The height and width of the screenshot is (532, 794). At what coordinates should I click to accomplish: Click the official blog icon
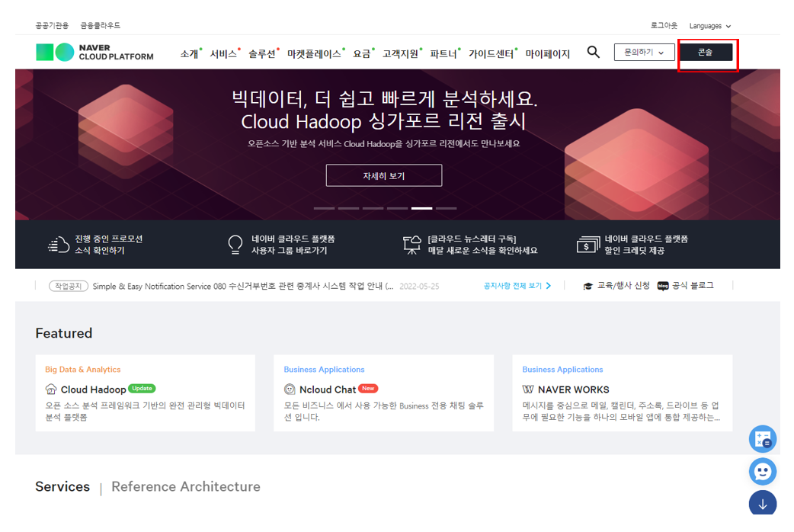[662, 287]
